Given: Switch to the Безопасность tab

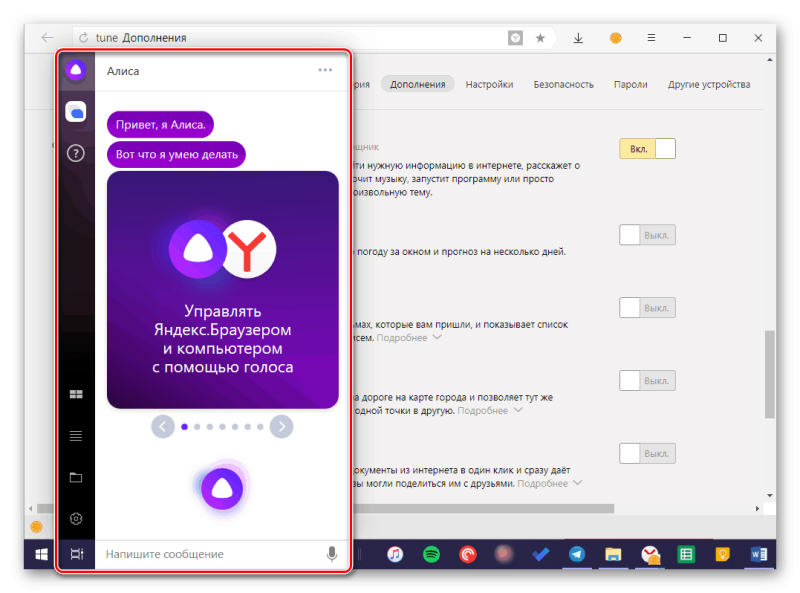Looking at the screenshot, I should click(564, 84).
